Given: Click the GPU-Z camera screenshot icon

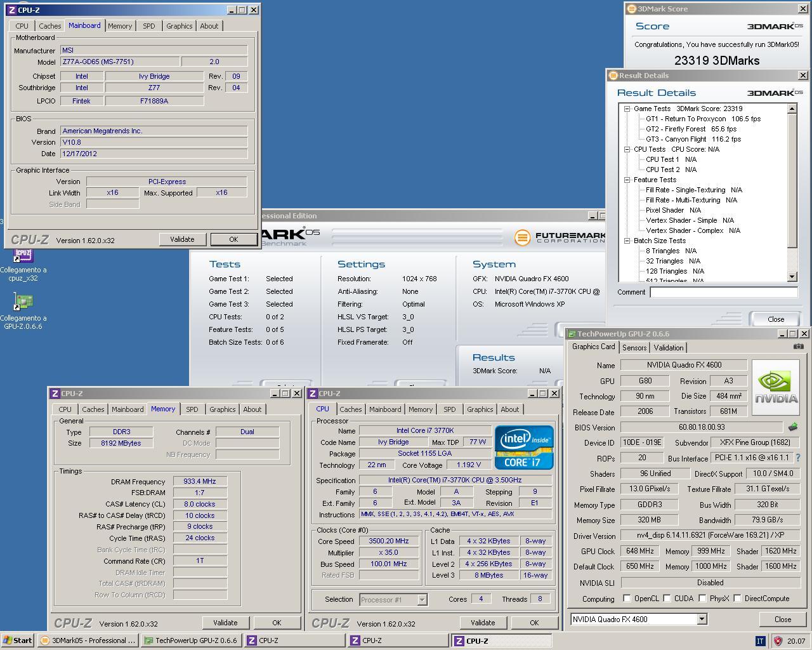Looking at the screenshot, I should [798, 347].
